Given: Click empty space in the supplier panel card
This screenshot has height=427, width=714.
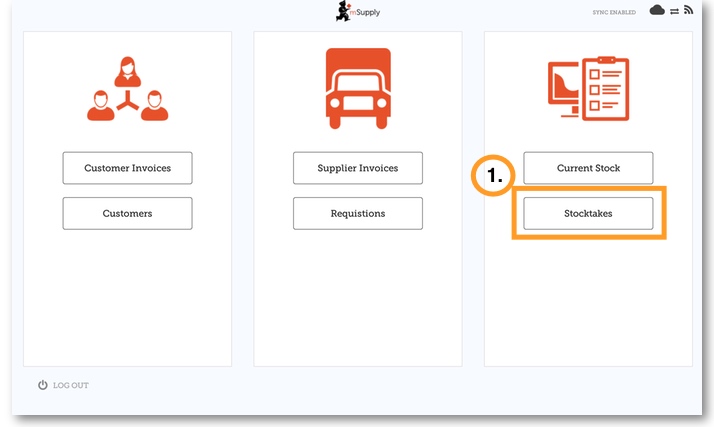Looking at the screenshot, I should (x=357, y=300).
